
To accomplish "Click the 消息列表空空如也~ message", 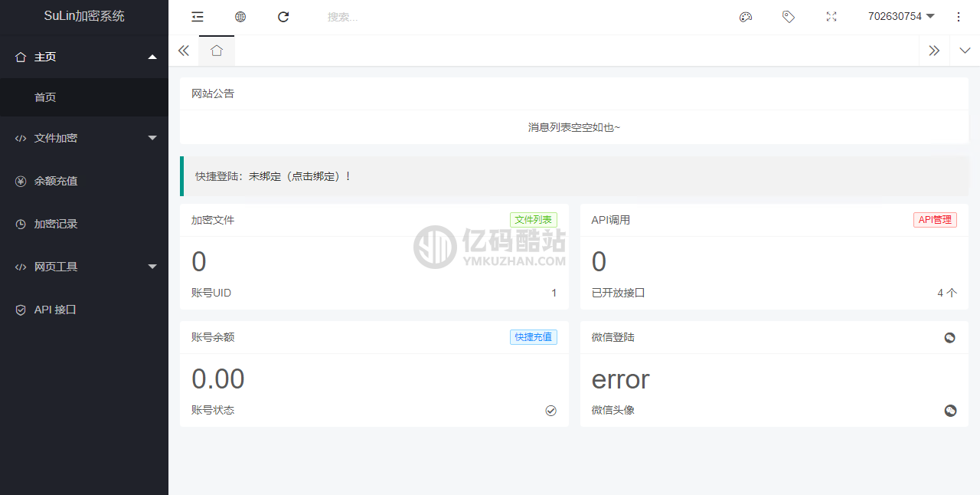I will point(574,127).
